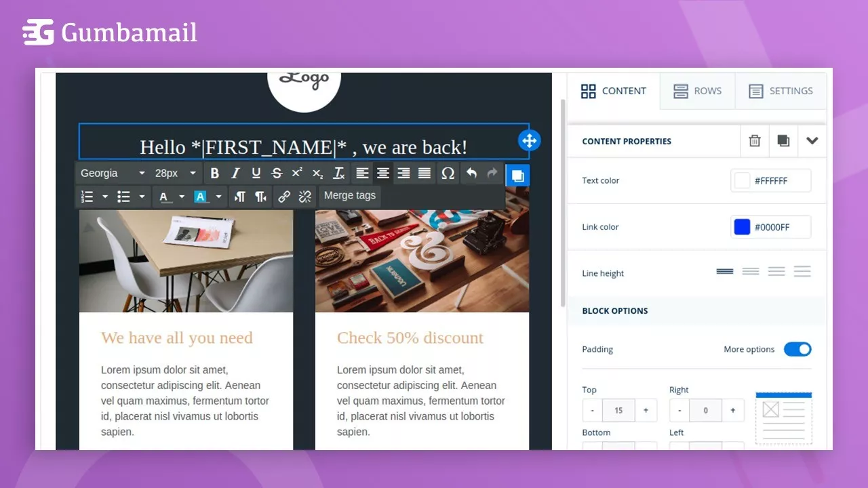
Task: Click the blue Link color swatch
Action: click(742, 227)
